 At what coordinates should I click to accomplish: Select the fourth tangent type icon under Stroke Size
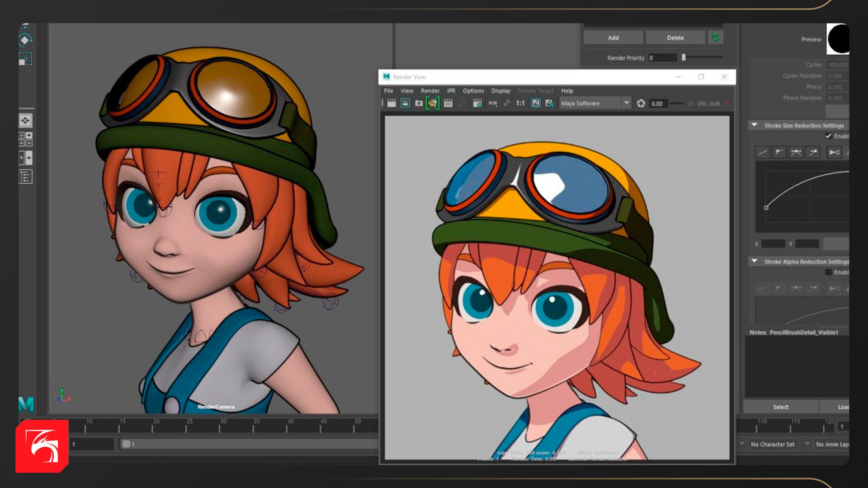(812, 152)
